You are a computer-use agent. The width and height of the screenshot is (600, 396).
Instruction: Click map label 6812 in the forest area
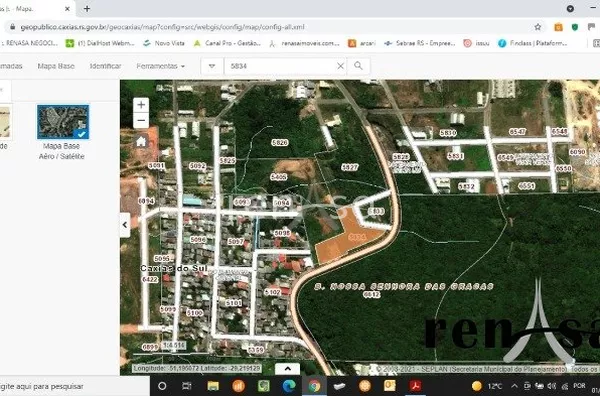pyautogui.click(x=372, y=295)
